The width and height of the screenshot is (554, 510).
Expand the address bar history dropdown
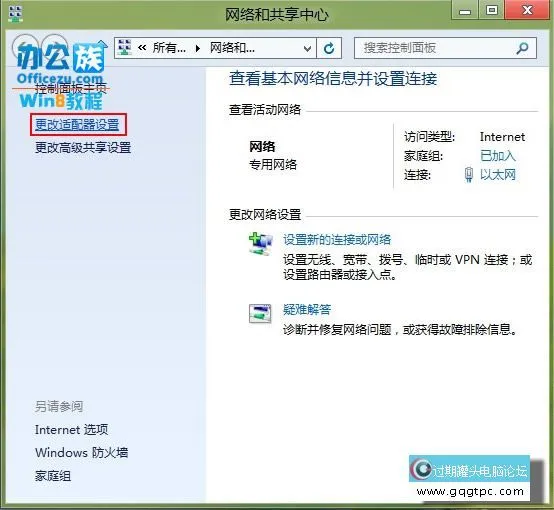(x=307, y=48)
